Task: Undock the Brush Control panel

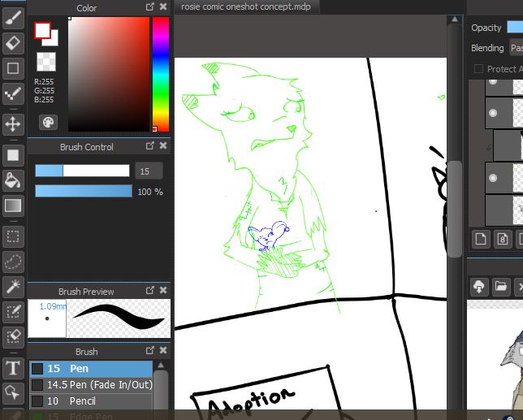Action: click(x=149, y=146)
